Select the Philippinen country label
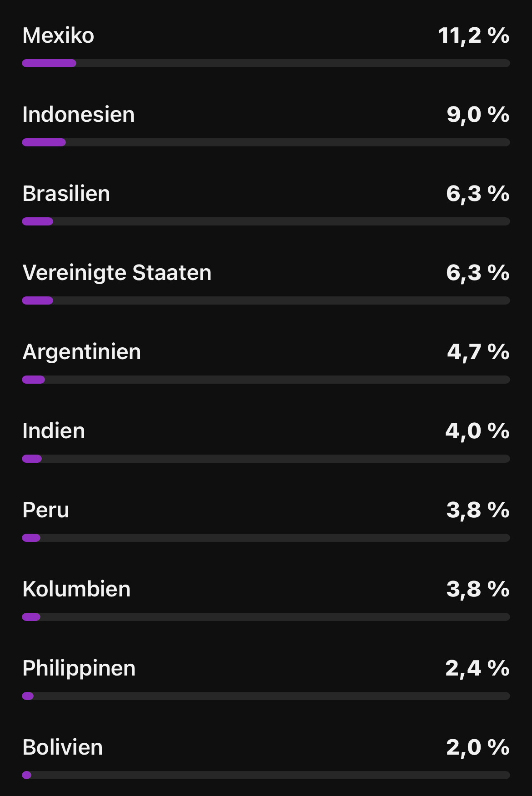Viewport: 532px width, 796px height. coord(79,668)
